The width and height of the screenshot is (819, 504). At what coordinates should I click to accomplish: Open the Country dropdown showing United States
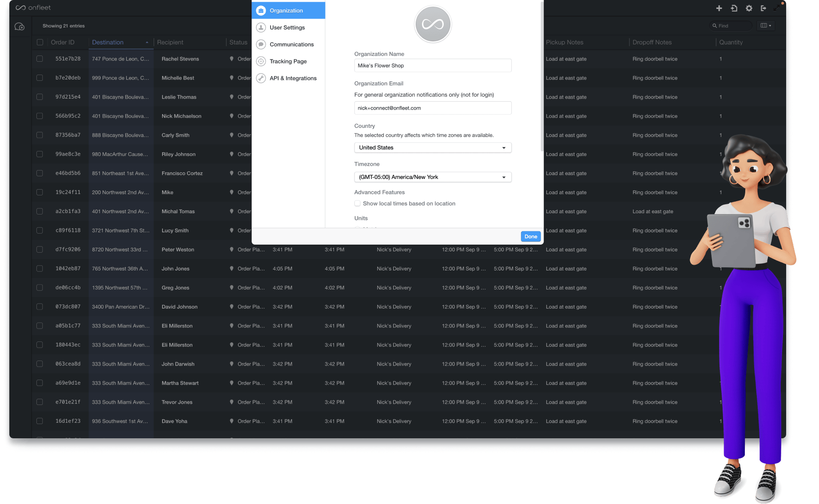432,147
